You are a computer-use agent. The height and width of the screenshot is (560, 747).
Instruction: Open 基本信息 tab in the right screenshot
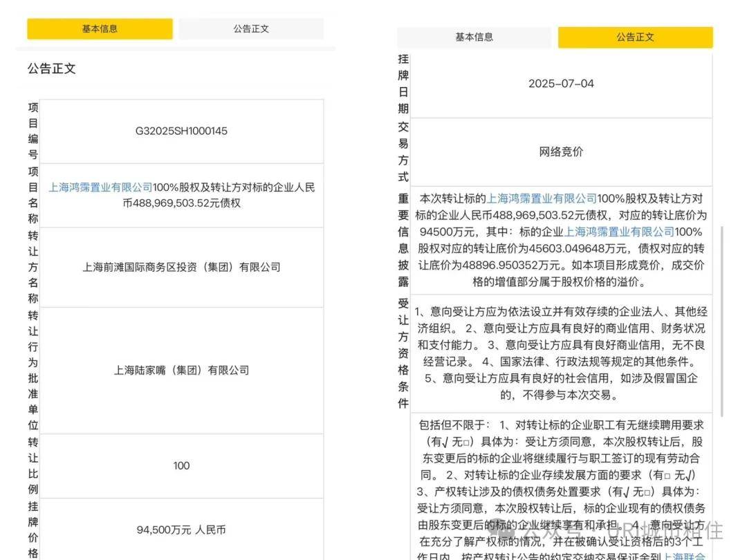pos(474,37)
